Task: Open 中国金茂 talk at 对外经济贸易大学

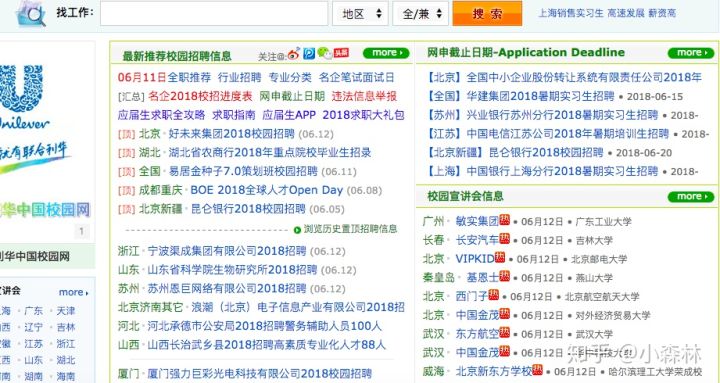Action: pos(477,315)
